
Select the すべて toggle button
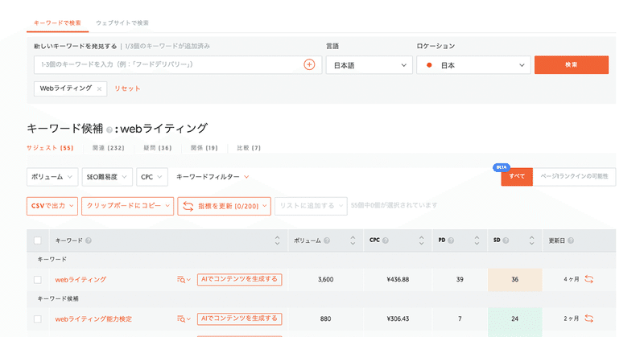517,176
